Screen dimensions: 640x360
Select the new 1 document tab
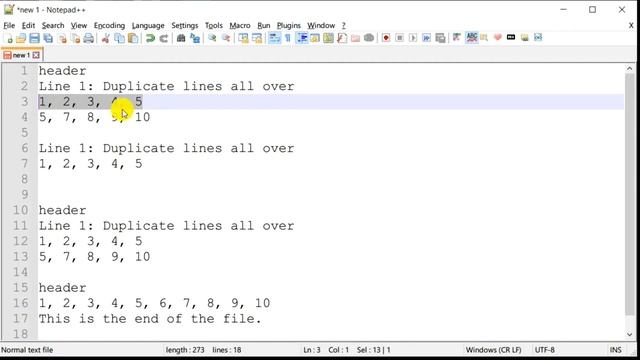[x=21, y=55]
